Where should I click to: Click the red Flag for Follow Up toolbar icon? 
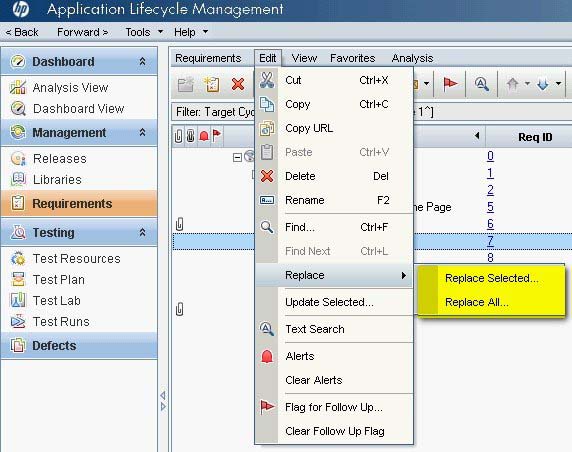pyautogui.click(x=450, y=84)
